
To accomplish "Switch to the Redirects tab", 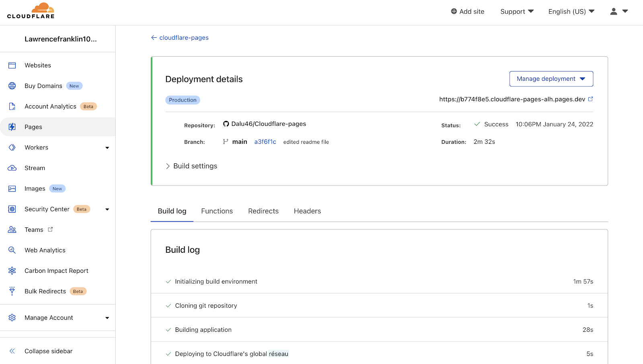I will (x=263, y=211).
